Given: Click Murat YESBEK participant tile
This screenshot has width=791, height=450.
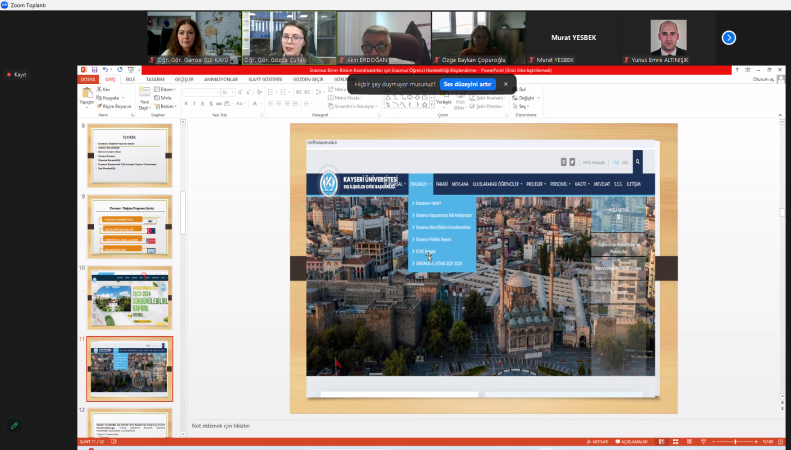Looking at the screenshot, I should (574, 38).
